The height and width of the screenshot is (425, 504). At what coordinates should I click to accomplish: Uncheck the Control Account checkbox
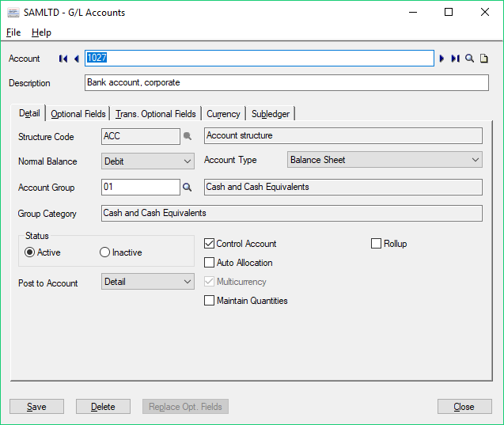[210, 244]
